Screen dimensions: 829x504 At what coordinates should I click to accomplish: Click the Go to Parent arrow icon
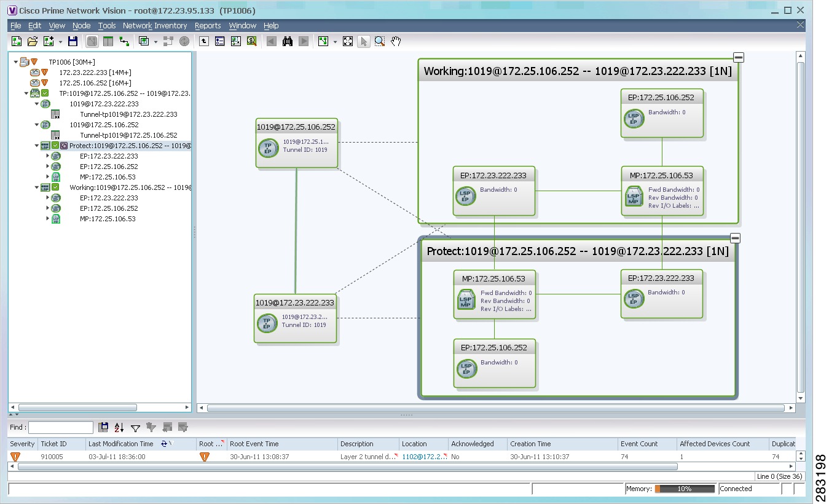pyautogui.click(x=204, y=41)
